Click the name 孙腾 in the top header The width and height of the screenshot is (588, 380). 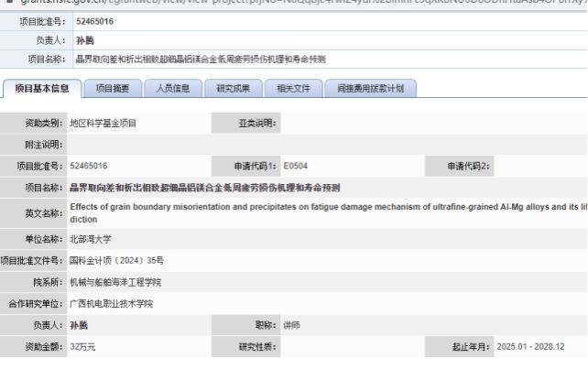[x=84, y=41]
